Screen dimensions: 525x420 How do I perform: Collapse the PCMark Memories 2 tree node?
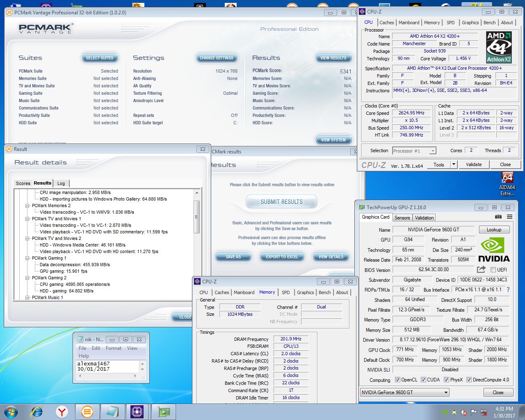click(x=27, y=205)
